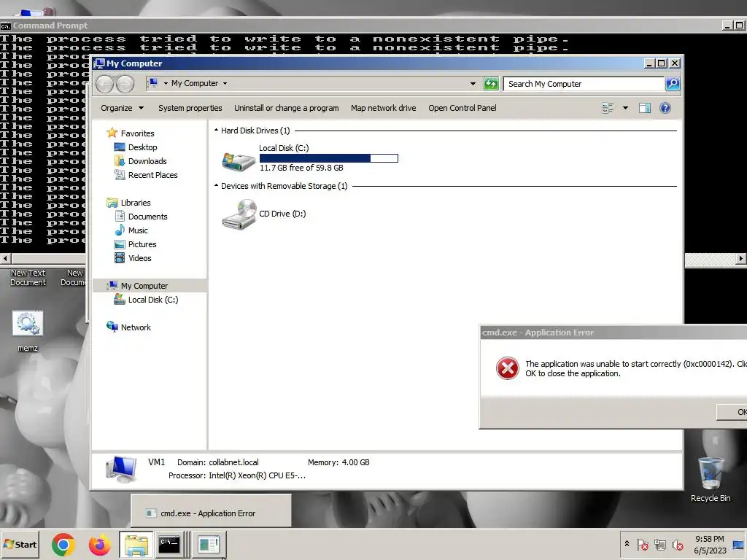Open the blue Help question mark icon
This screenshot has width=747, height=560.
point(665,108)
